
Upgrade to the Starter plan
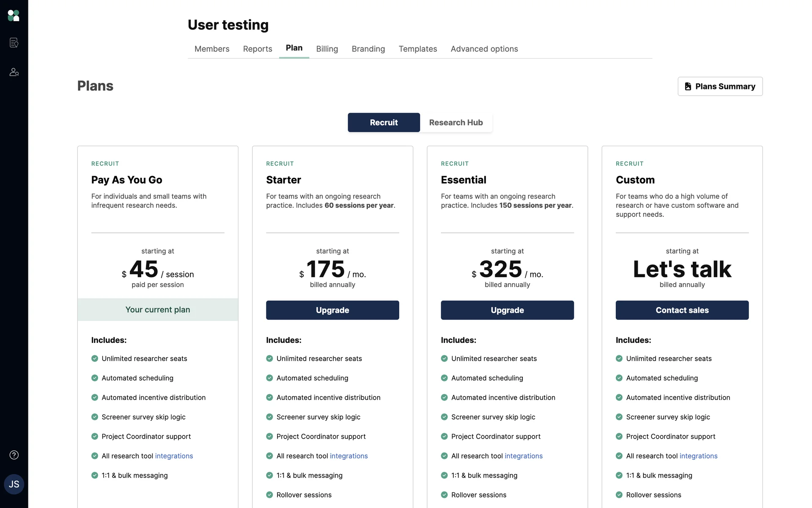(x=332, y=310)
